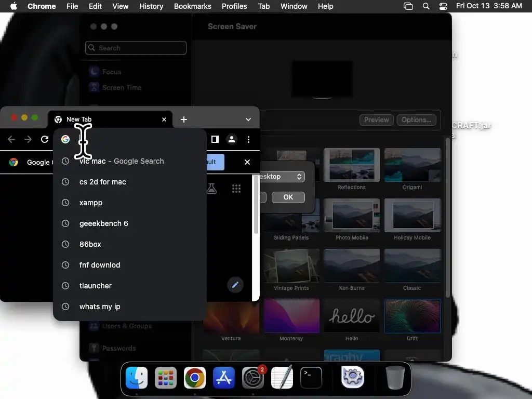
Task: Open the Bookmarks menu
Action: [x=193, y=6]
